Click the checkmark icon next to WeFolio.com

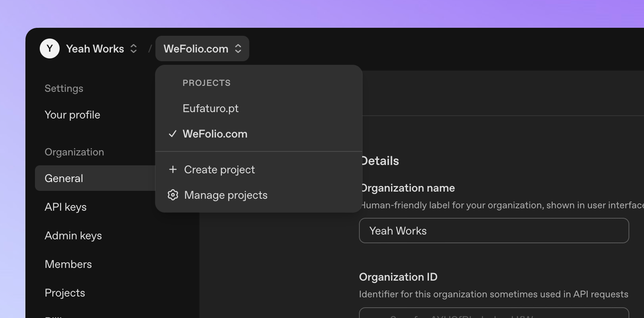point(173,134)
